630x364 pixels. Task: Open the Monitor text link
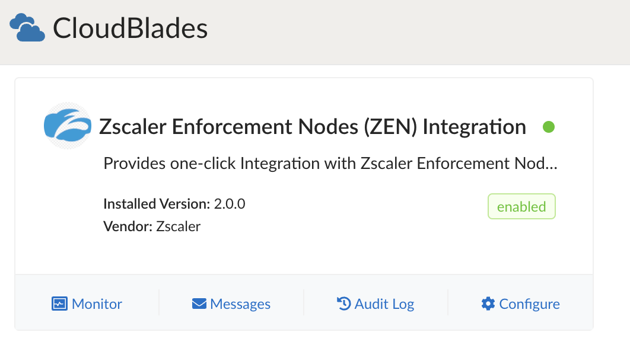click(x=97, y=304)
